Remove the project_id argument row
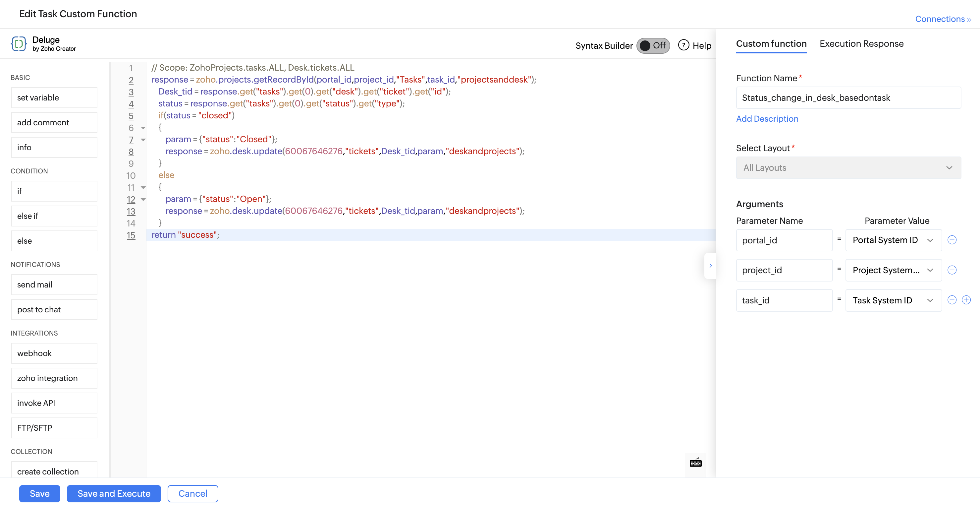Screen dimensions: 980x506 pyautogui.click(x=952, y=270)
